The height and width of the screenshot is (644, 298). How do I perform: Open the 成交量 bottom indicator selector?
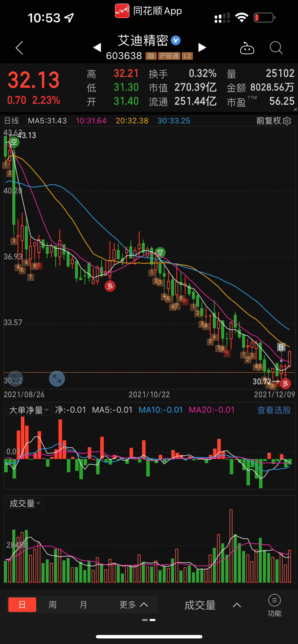pyautogui.click(x=213, y=605)
